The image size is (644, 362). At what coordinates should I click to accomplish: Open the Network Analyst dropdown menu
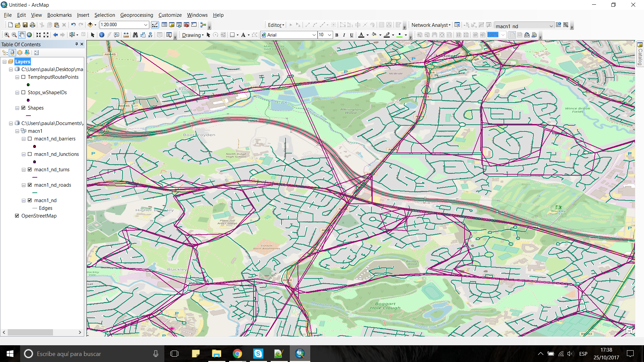pyautogui.click(x=431, y=25)
